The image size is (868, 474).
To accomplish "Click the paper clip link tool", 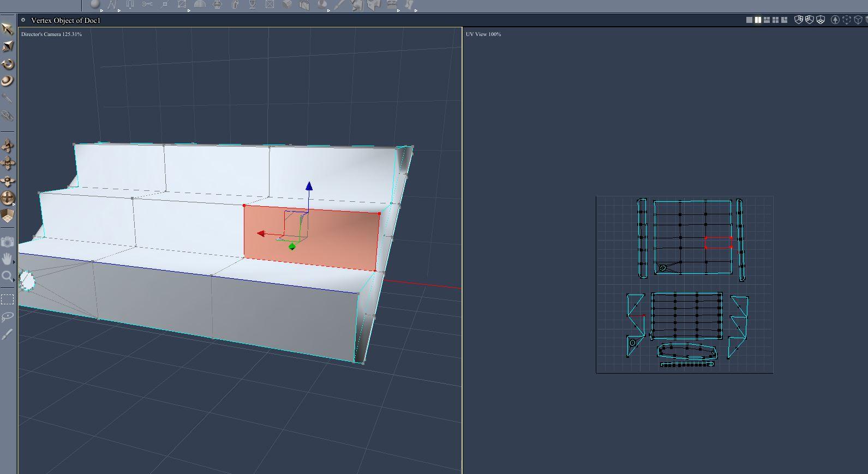I will (x=8, y=116).
